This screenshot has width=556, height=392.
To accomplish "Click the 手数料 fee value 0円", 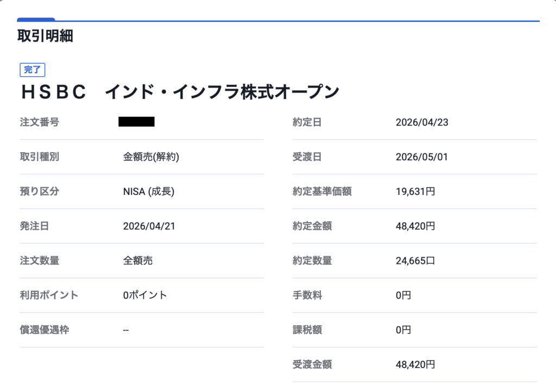I will [x=402, y=295].
